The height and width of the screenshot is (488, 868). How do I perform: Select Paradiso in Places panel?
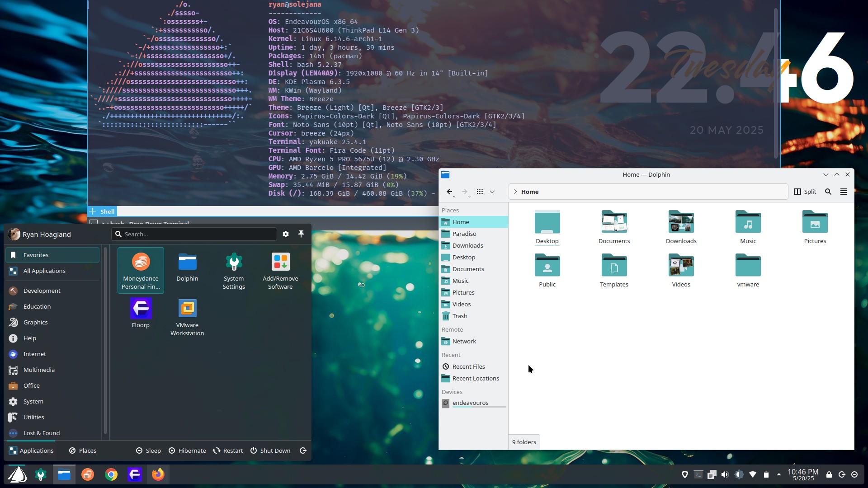pyautogui.click(x=473, y=234)
